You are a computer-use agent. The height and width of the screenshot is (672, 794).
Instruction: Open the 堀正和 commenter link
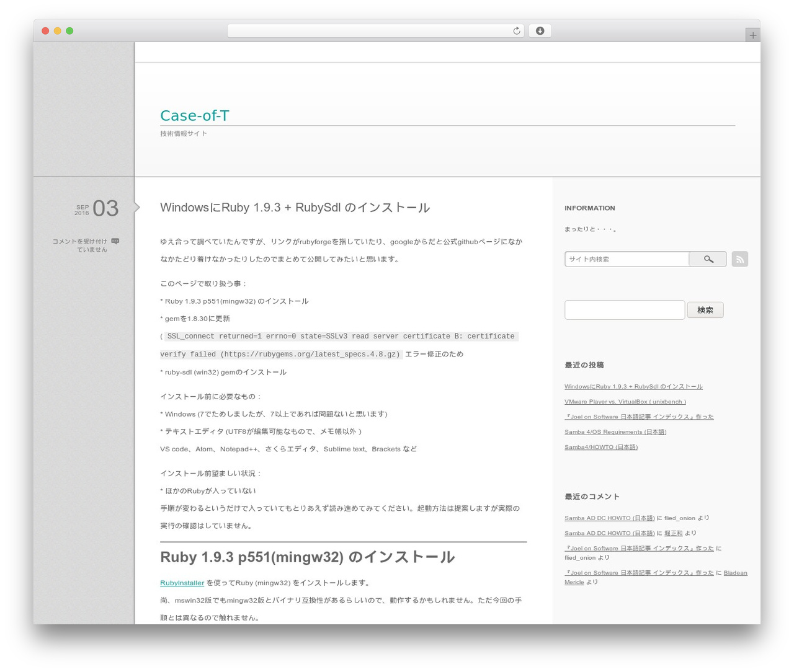[x=673, y=533]
